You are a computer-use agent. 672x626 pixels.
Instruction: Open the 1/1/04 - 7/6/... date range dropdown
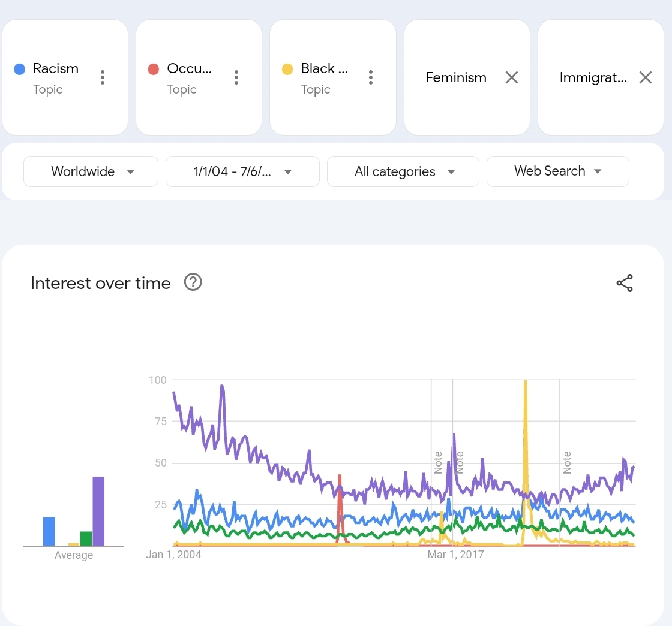tap(242, 171)
